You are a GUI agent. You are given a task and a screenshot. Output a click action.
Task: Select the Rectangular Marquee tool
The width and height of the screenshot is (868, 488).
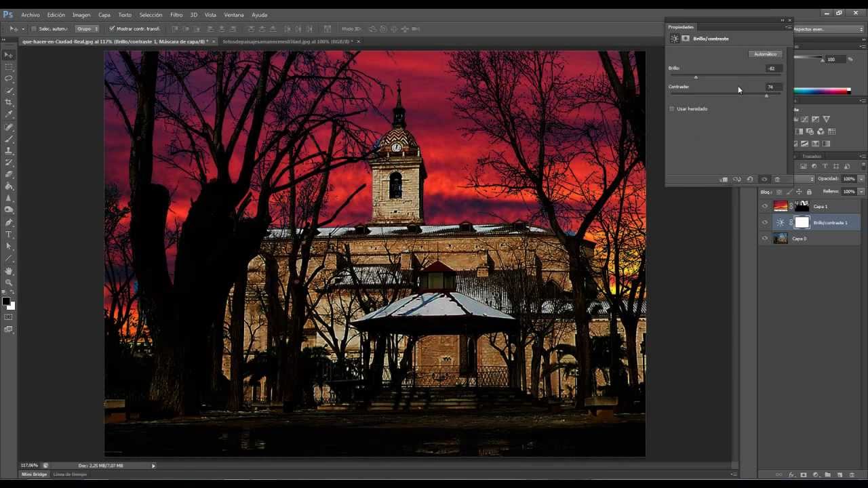point(9,67)
